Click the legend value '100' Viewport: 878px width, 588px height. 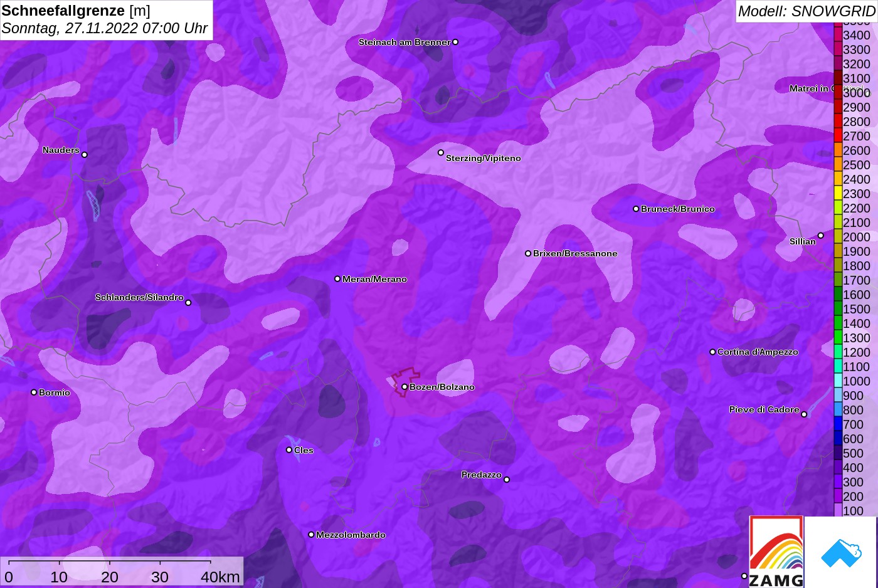[853, 511]
